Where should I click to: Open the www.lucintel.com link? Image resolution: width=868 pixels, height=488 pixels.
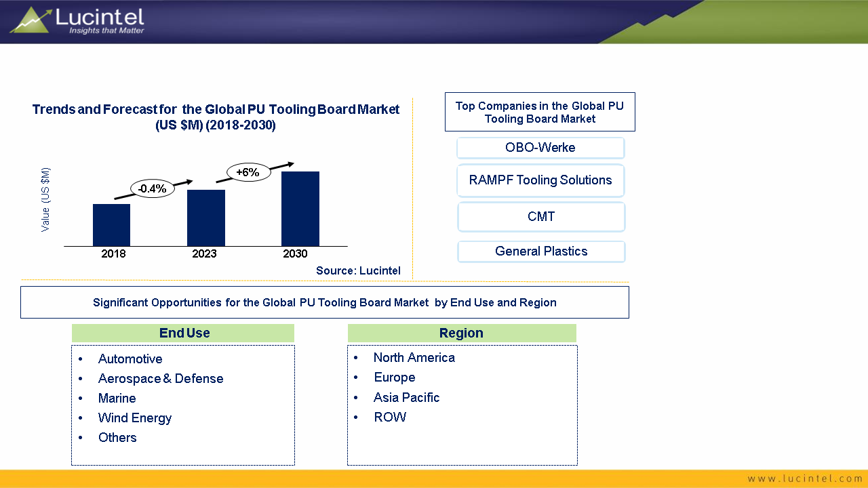coord(805,479)
